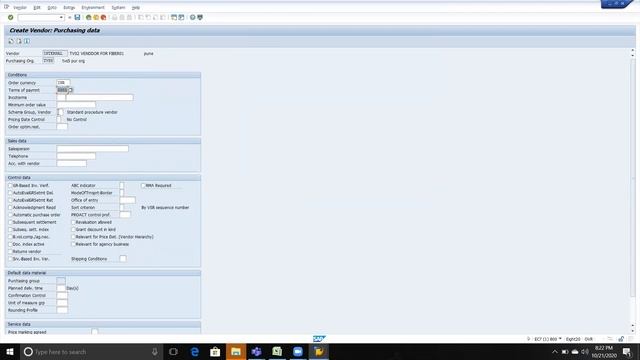This screenshot has width=640, height=360.
Task: Click the third icon under Create Vendor title
Action: point(27,41)
